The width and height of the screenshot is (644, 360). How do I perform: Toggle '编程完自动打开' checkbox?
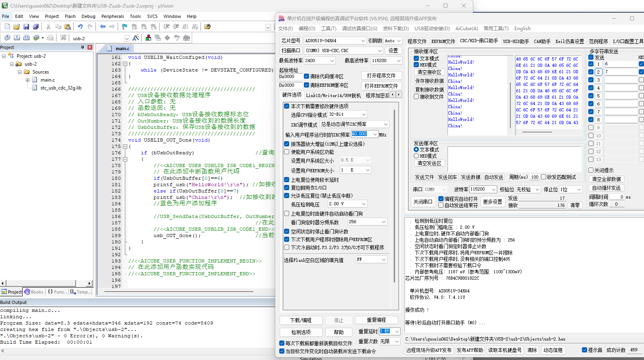pyautogui.click(x=441, y=199)
